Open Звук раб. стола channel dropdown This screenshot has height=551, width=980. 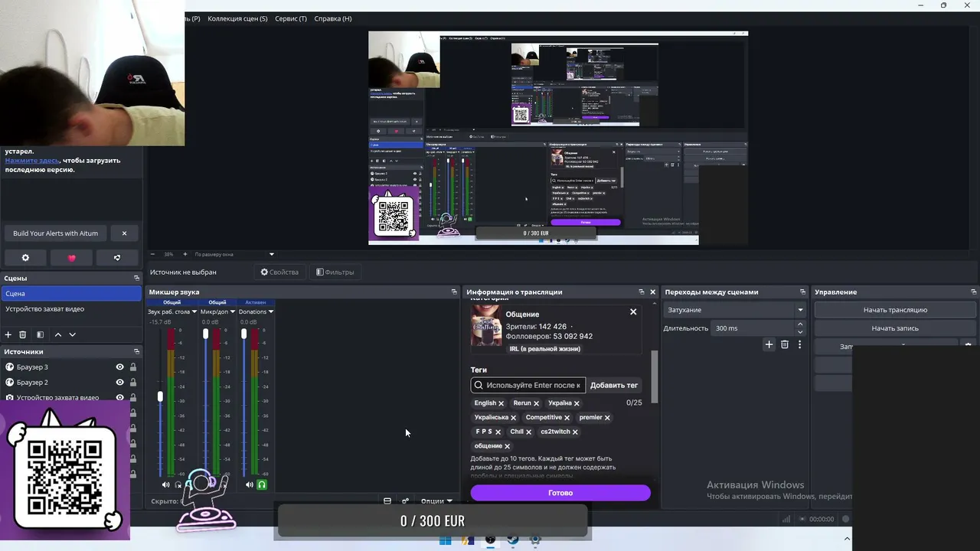(194, 312)
